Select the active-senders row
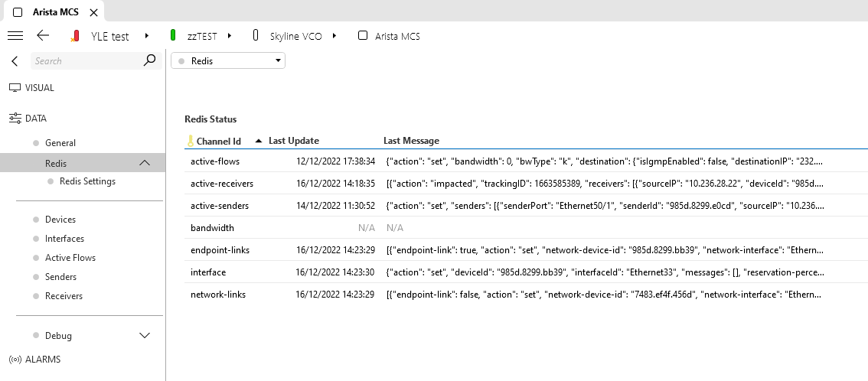 point(526,206)
